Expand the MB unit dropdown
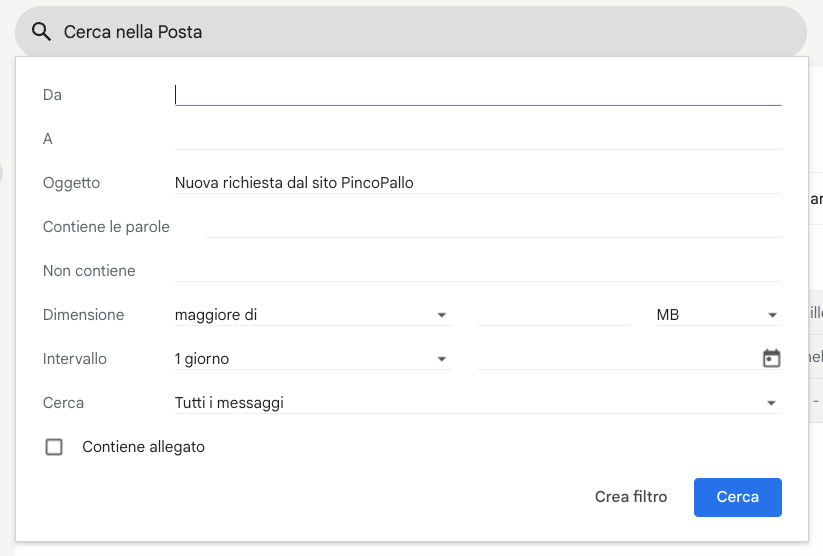823x556 pixels. click(x=716, y=315)
